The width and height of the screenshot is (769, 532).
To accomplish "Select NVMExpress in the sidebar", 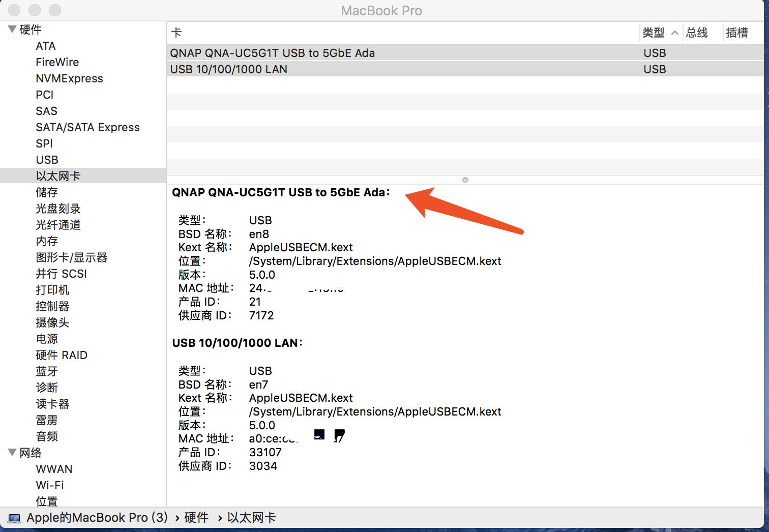I will pyautogui.click(x=69, y=78).
